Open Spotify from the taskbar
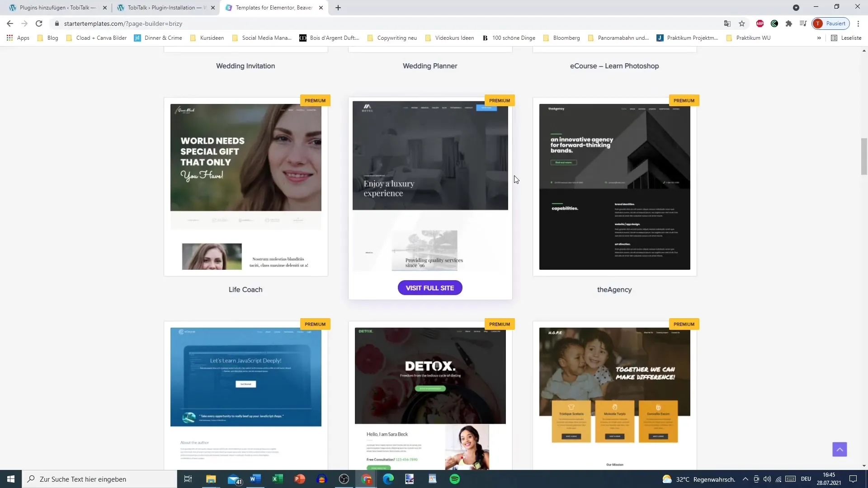The height and width of the screenshot is (488, 868). point(455,479)
